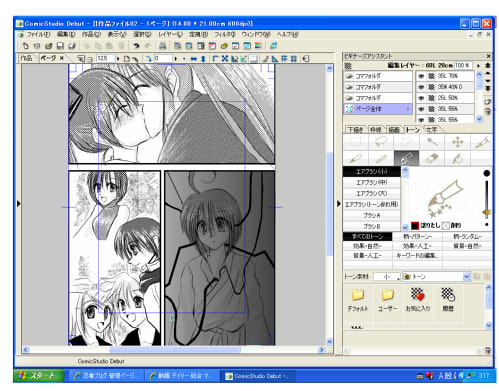Image resolution: width=499 pixels, height=391 pixels.
Task: Expand the arrow on ページ全体 row
Action: coord(408,109)
